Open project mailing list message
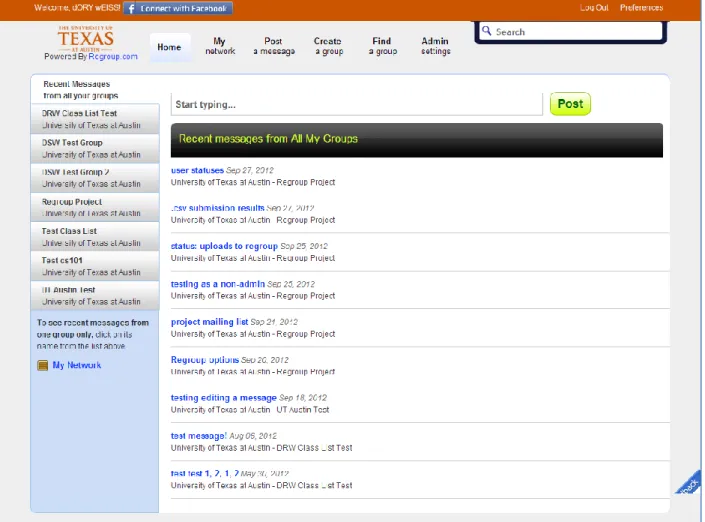 click(x=210, y=322)
